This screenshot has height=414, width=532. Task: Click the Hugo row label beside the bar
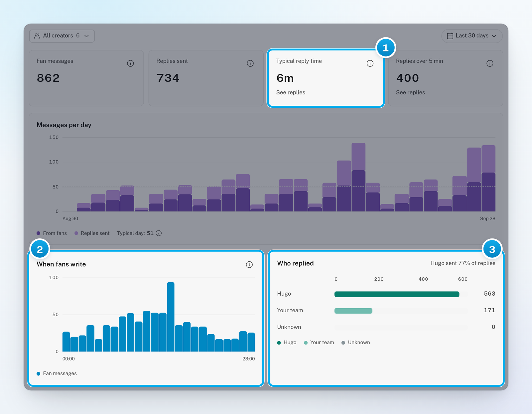284,294
